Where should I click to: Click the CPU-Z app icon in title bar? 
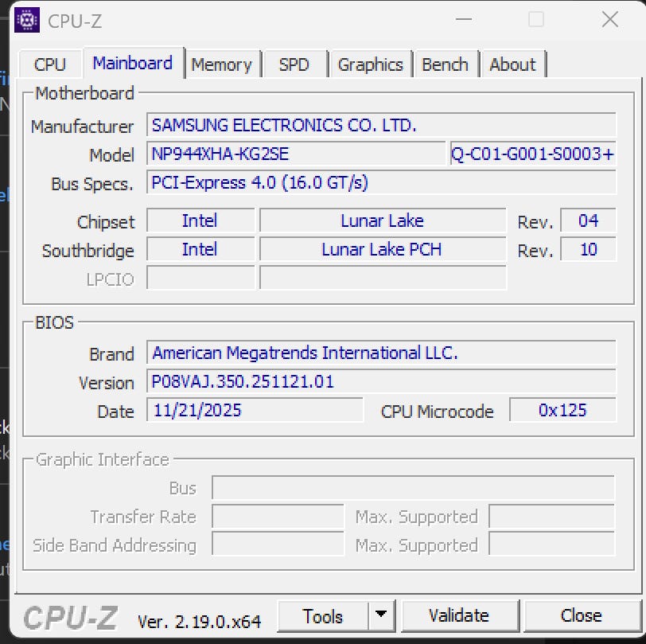click(x=27, y=20)
